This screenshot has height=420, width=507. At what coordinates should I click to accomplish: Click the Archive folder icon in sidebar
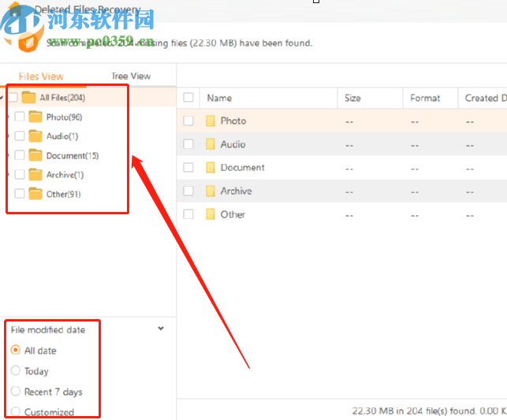click(35, 175)
